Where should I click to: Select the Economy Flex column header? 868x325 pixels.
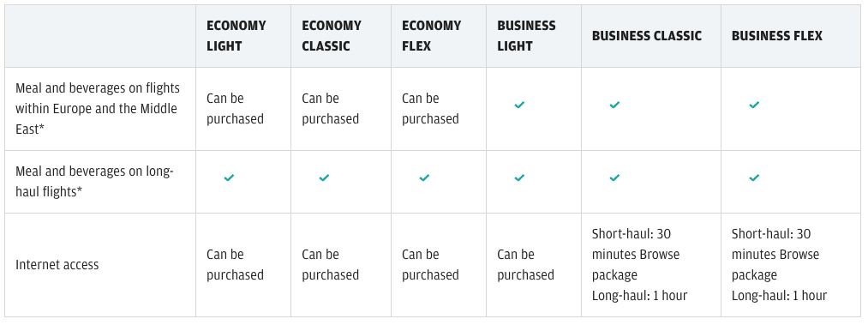point(431,36)
